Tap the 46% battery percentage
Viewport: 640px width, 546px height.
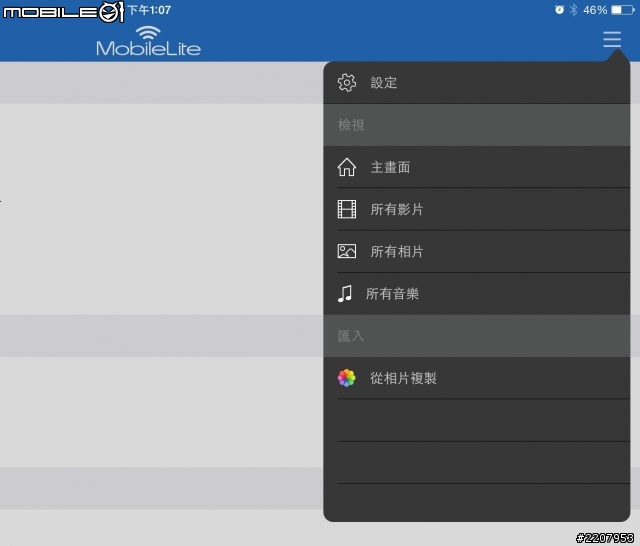[595, 10]
